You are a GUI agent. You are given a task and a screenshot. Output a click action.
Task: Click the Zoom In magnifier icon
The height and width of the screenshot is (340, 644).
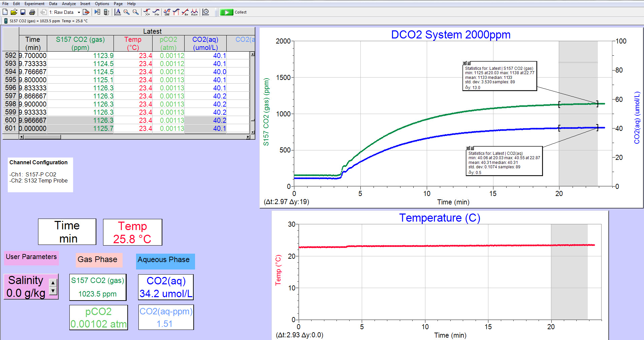126,12
